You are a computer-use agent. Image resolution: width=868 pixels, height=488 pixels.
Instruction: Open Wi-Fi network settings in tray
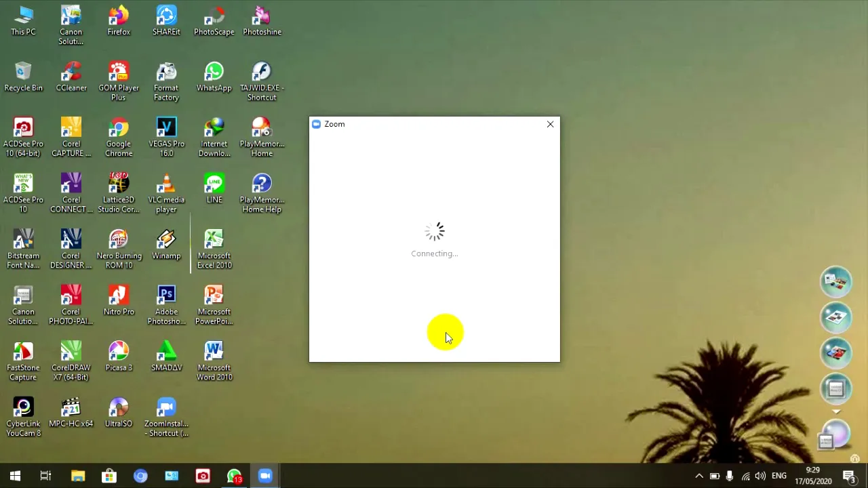(745, 476)
